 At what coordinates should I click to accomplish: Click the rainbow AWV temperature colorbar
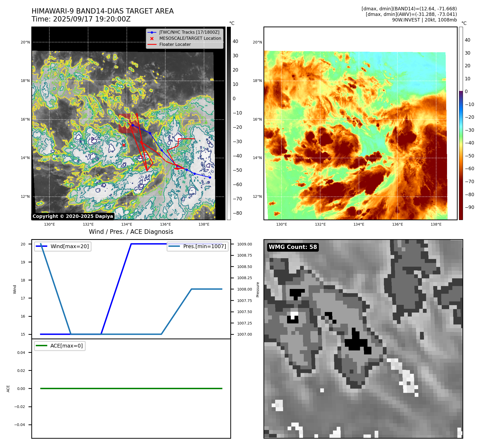point(461,123)
